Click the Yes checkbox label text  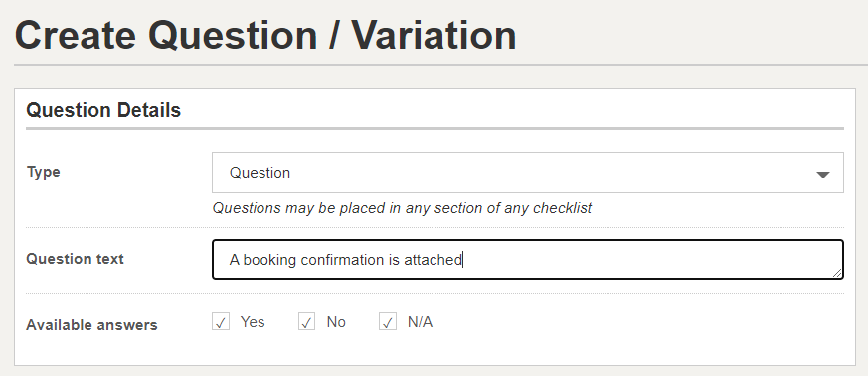253,321
